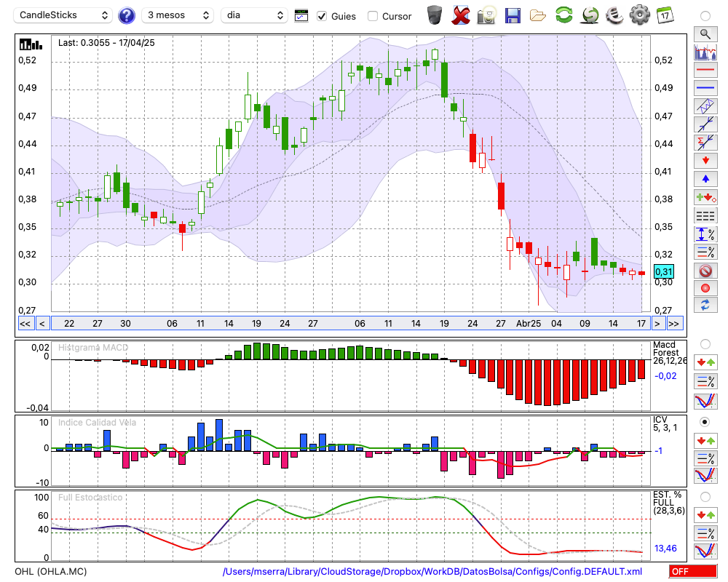Open the CandleSticks chart type dropdown
The height and width of the screenshot is (582, 728).
tap(63, 15)
